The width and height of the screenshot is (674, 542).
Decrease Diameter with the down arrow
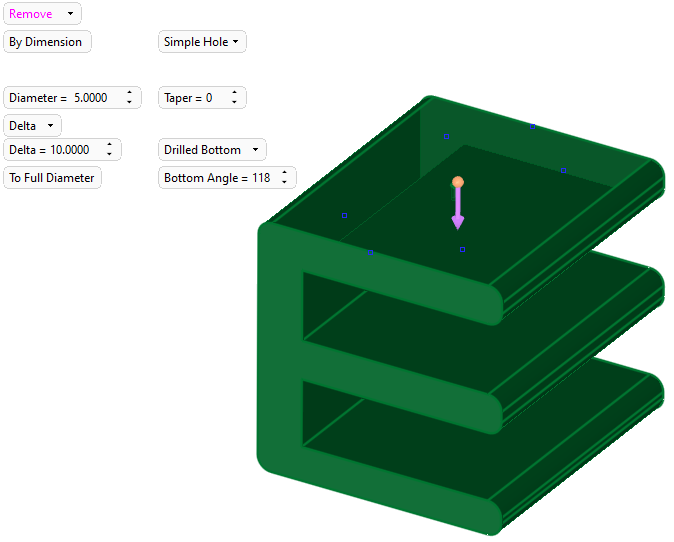pyautogui.click(x=129, y=103)
